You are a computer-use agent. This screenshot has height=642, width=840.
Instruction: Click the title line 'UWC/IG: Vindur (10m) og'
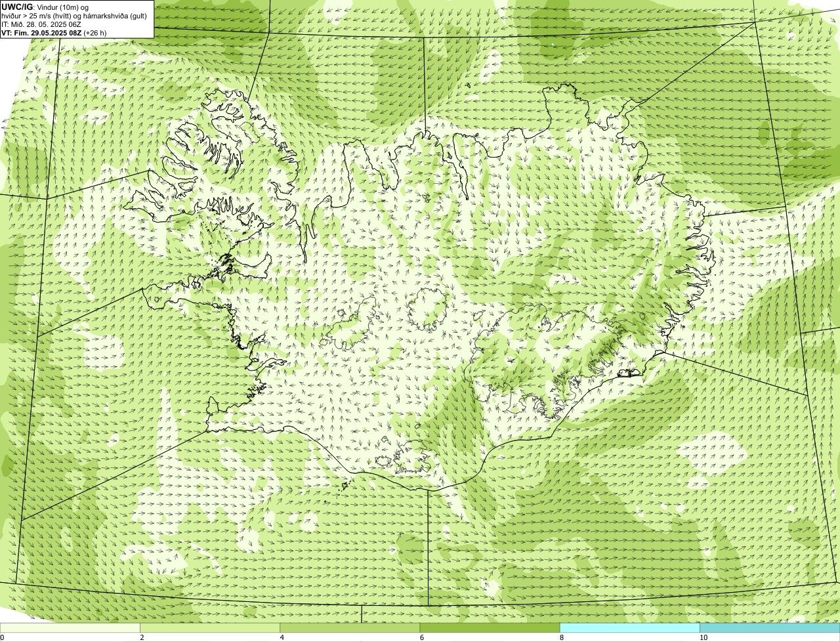(x=45, y=7)
